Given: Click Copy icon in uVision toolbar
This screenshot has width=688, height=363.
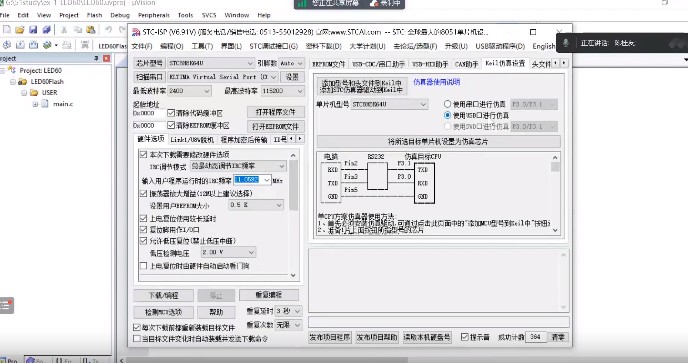Looking at the screenshot, I should point(78,30).
